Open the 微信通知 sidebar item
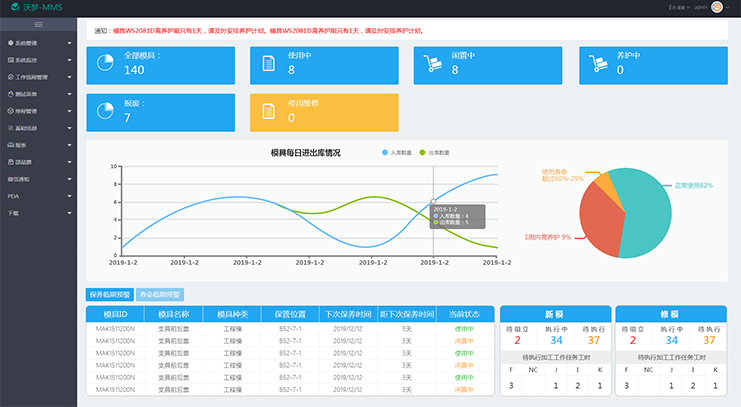 point(38,179)
